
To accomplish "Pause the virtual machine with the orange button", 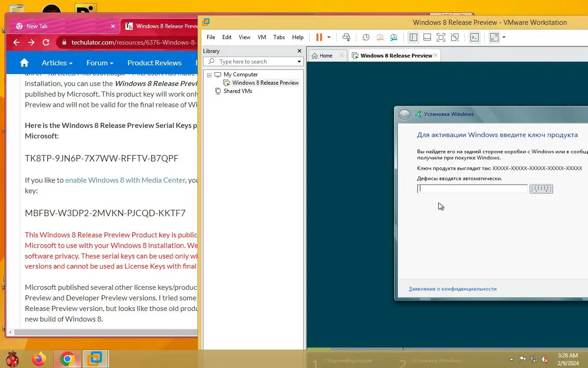I will (319, 37).
